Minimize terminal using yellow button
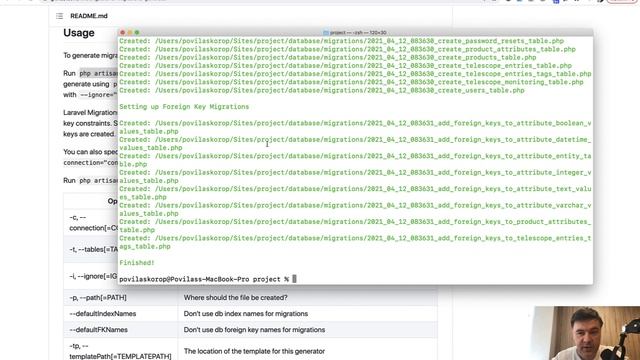The image size is (640, 360). [x=130, y=33]
